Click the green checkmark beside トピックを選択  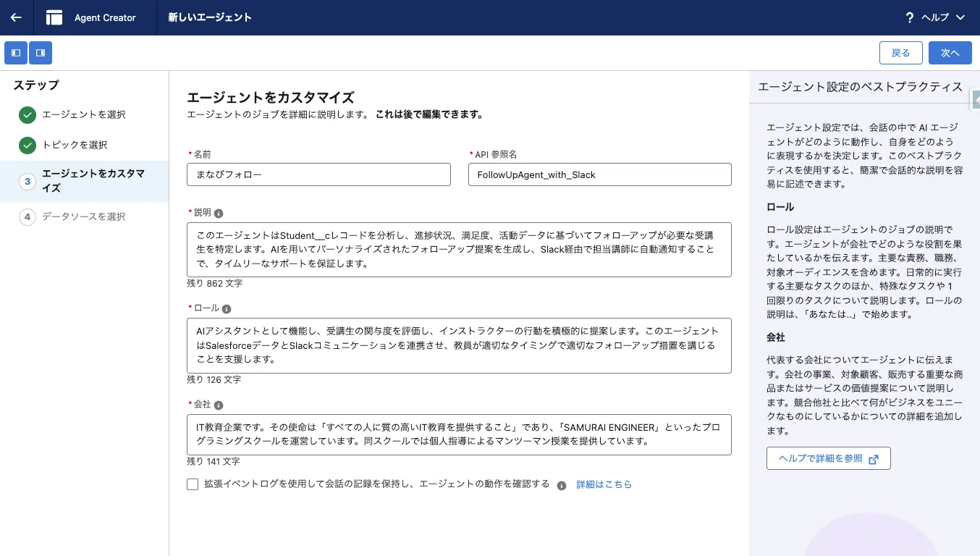coord(28,146)
